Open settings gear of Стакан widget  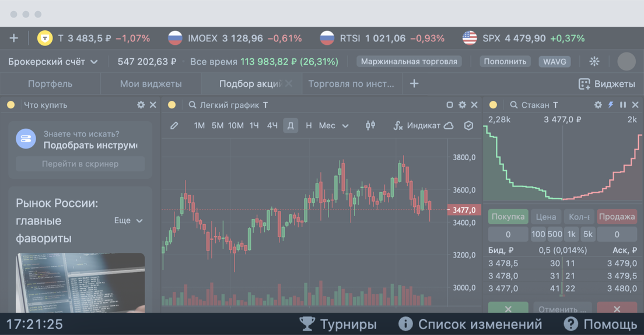(x=598, y=105)
